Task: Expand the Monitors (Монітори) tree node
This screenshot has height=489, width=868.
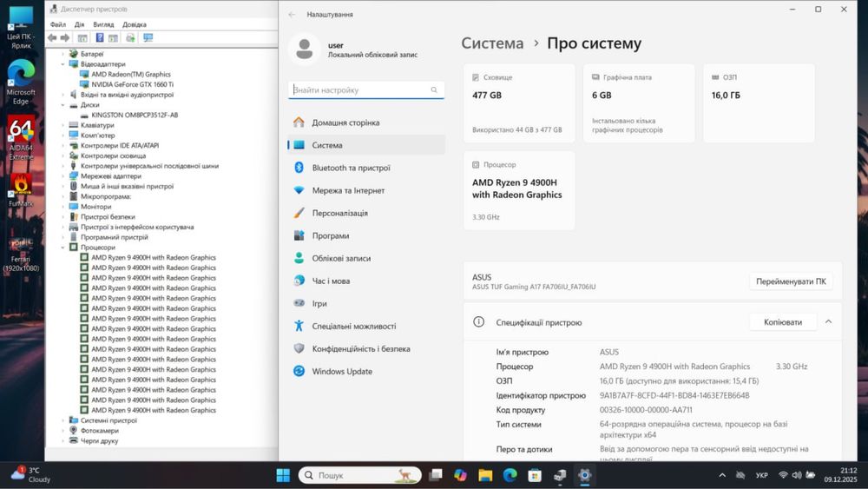Action: tap(62, 207)
